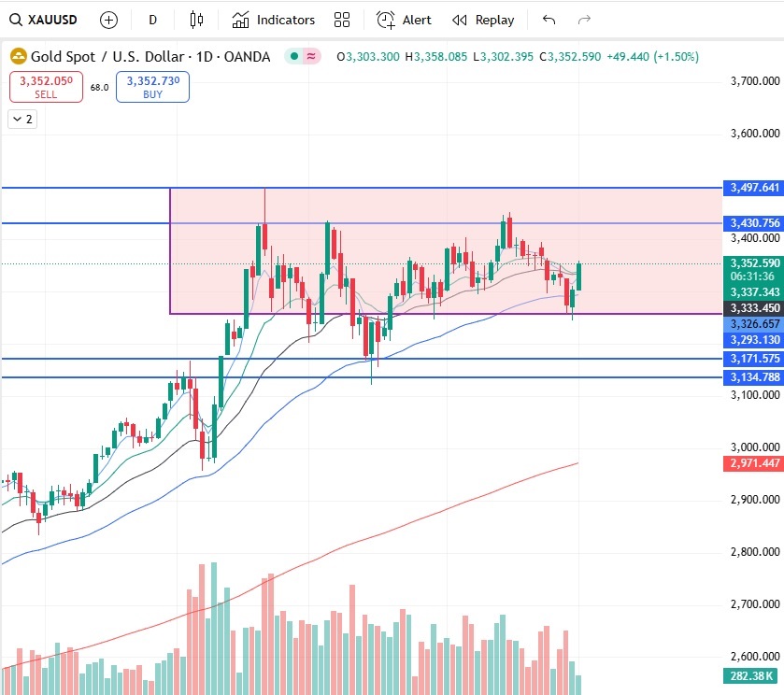Open the D interval dropdown

point(152,19)
